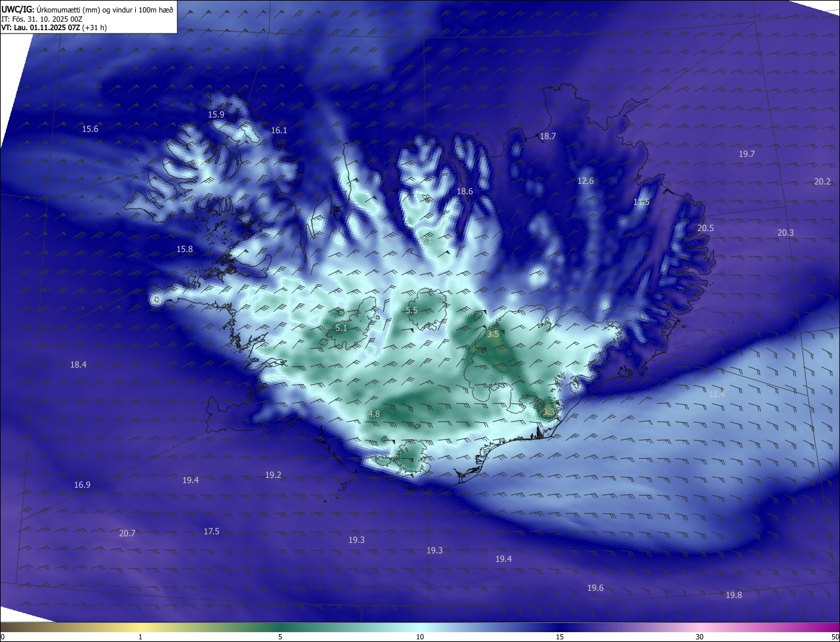Click the colorbar tick label 10
The image size is (840, 642).
tap(420, 637)
